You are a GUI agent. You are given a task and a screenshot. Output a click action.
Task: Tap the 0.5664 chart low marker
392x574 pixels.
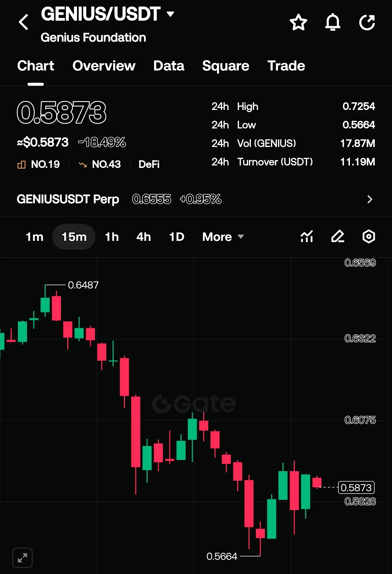pos(222,556)
